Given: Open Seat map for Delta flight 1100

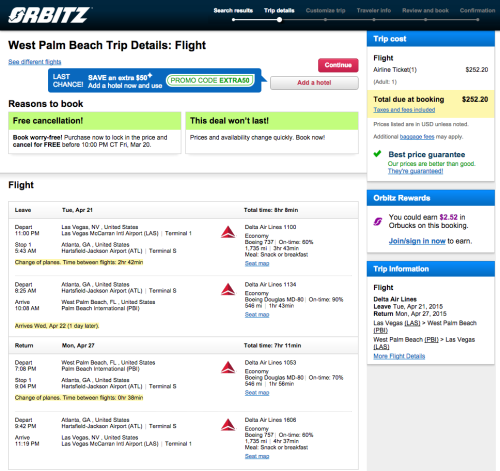Looking at the screenshot, I should (x=257, y=263).
